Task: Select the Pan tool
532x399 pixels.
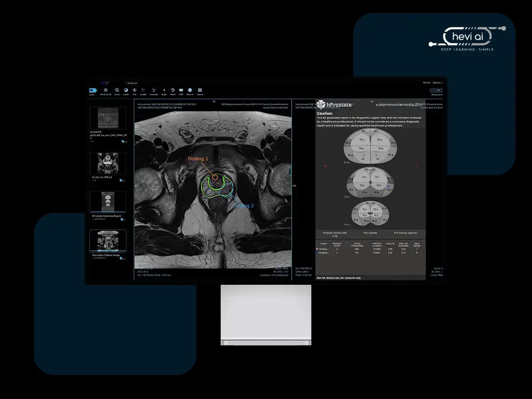Action: coord(134,91)
